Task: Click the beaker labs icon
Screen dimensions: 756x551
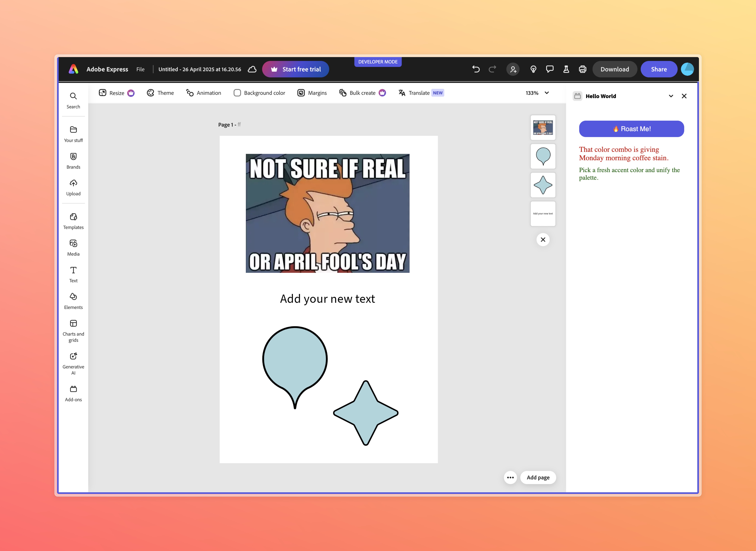Action: coord(566,69)
